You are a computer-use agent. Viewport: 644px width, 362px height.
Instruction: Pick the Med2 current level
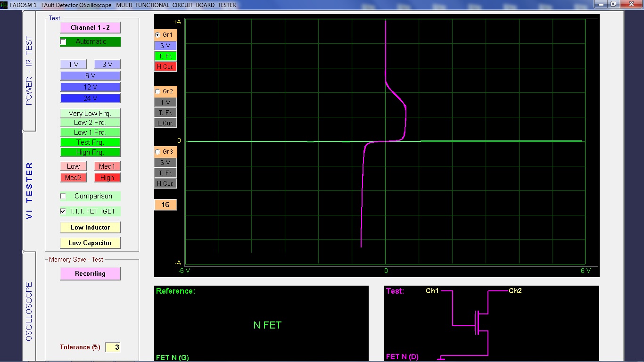pos(73,178)
